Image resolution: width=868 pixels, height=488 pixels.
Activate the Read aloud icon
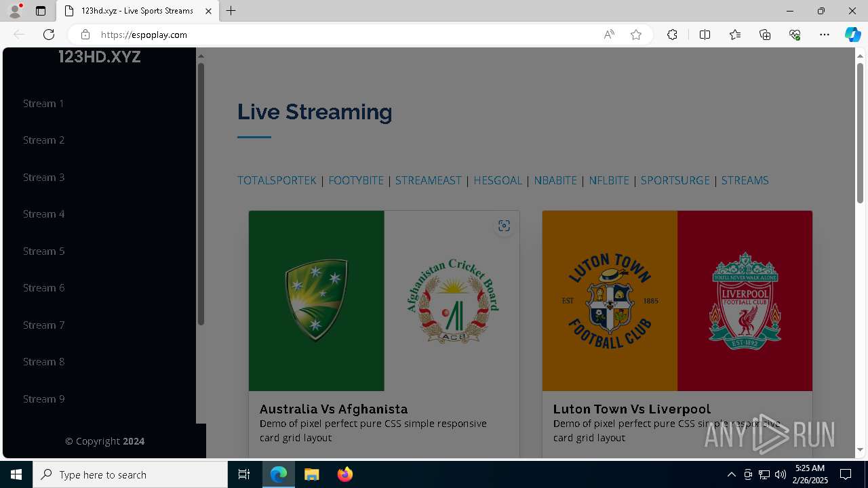[609, 35]
